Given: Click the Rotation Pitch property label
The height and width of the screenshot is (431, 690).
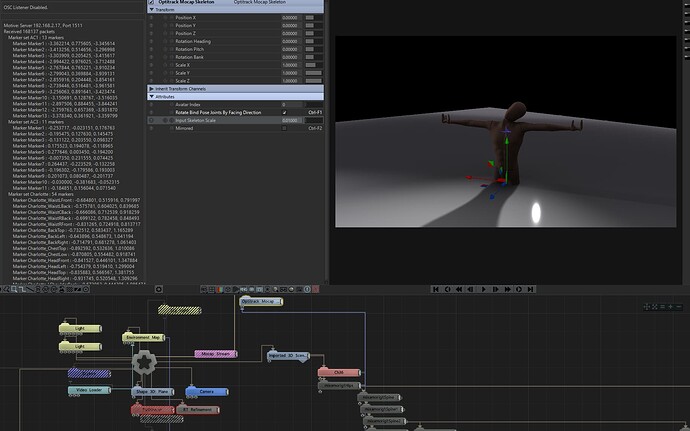Looking at the screenshot, I should pyautogui.click(x=189, y=49).
